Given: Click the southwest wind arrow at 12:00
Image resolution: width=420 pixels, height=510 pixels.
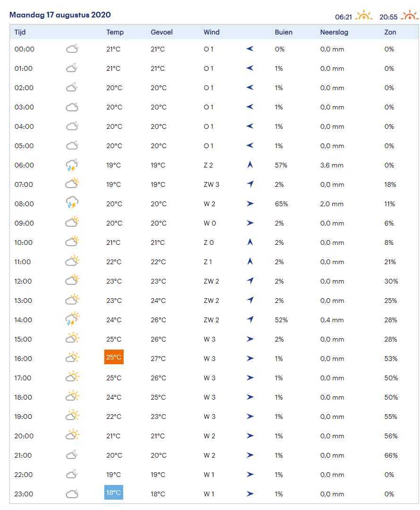Looking at the screenshot, I should pyautogui.click(x=250, y=281).
